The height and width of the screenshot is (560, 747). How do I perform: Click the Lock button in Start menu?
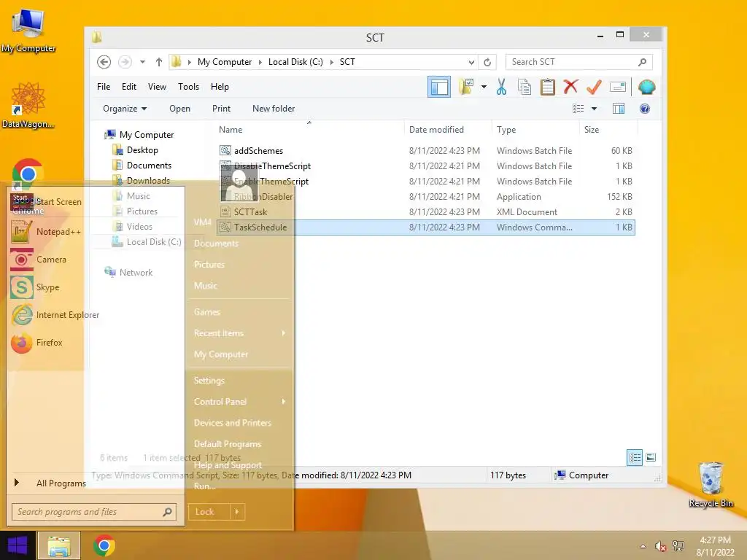point(209,512)
